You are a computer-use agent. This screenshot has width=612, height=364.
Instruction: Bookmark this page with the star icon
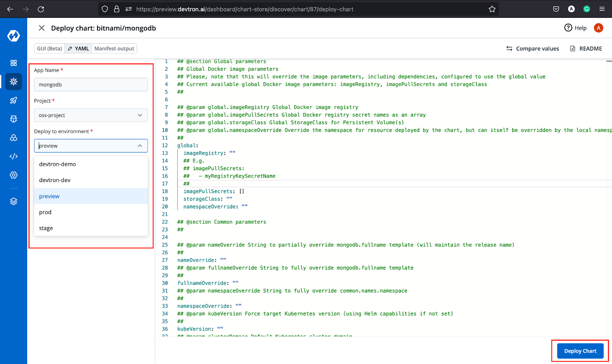pyautogui.click(x=492, y=9)
